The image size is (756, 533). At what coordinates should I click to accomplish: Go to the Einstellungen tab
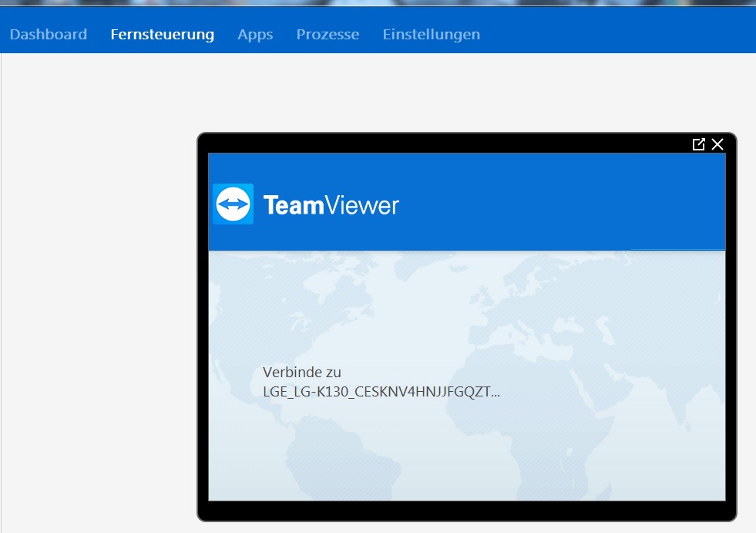coord(432,34)
